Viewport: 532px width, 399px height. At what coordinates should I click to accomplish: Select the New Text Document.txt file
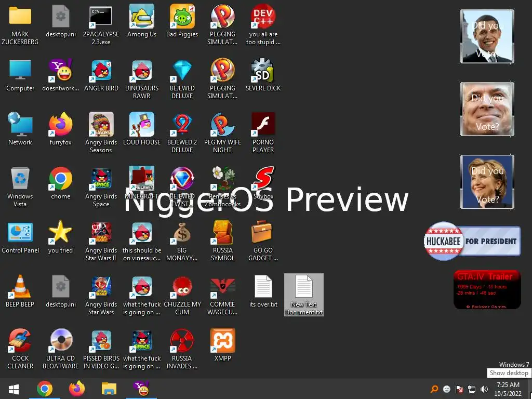coord(303,295)
